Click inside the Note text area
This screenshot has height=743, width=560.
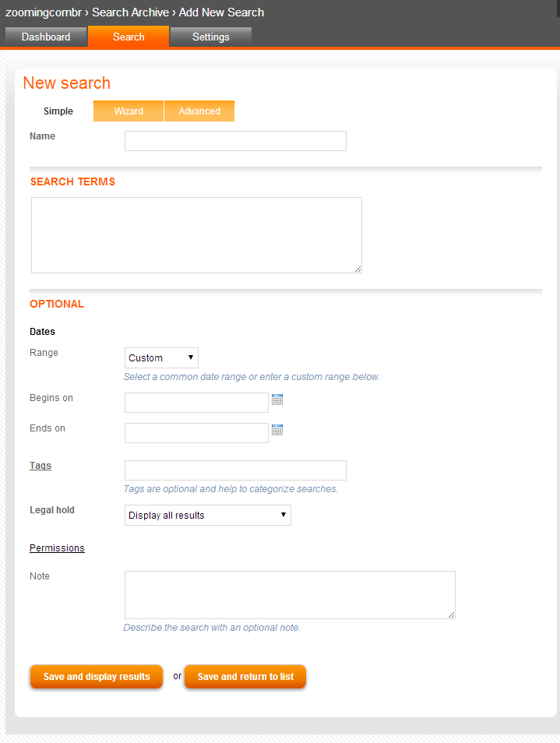pos(290,595)
